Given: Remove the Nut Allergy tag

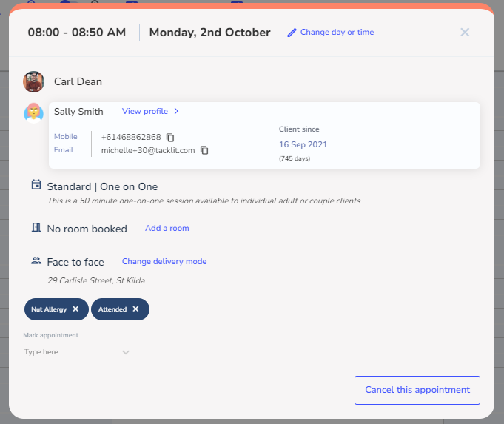Looking at the screenshot, I should point(75,309).
